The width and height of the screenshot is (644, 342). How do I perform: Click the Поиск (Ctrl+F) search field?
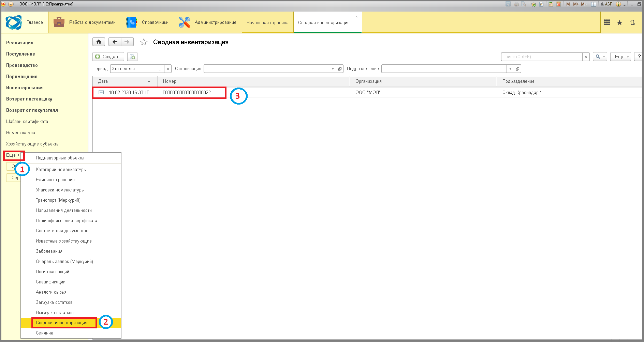point(542,57)
